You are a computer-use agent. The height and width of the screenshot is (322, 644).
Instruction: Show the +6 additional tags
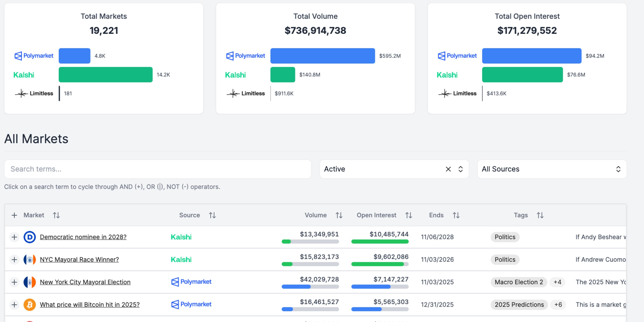[x=558, y=304]
